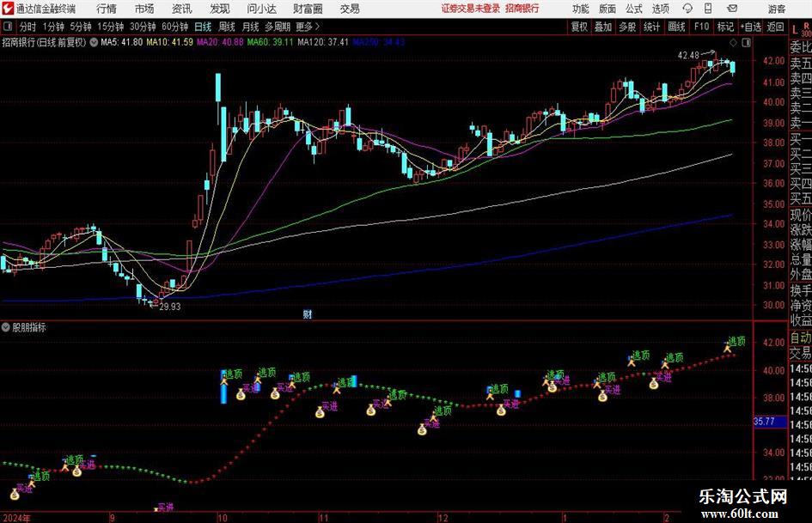Click the 统计 button
The height and width of the screenshot is (523, 812).
(x=651, y=27)
